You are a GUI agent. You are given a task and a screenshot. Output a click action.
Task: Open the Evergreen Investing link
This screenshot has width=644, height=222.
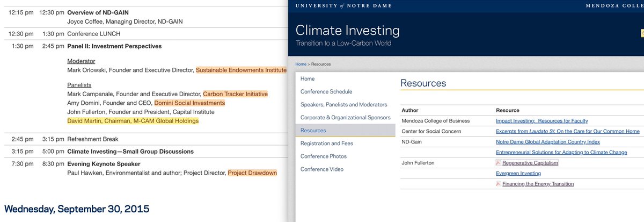518,174
